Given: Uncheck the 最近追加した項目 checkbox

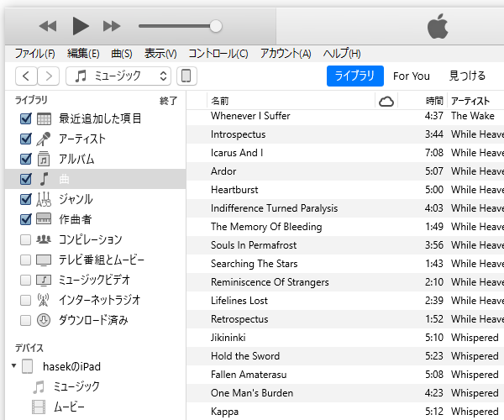Looking at the screenshot, I should point(26,118).
